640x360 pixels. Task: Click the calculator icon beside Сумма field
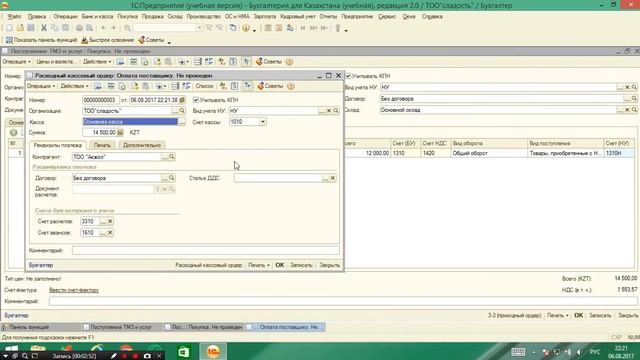click(x=120, y=132)
